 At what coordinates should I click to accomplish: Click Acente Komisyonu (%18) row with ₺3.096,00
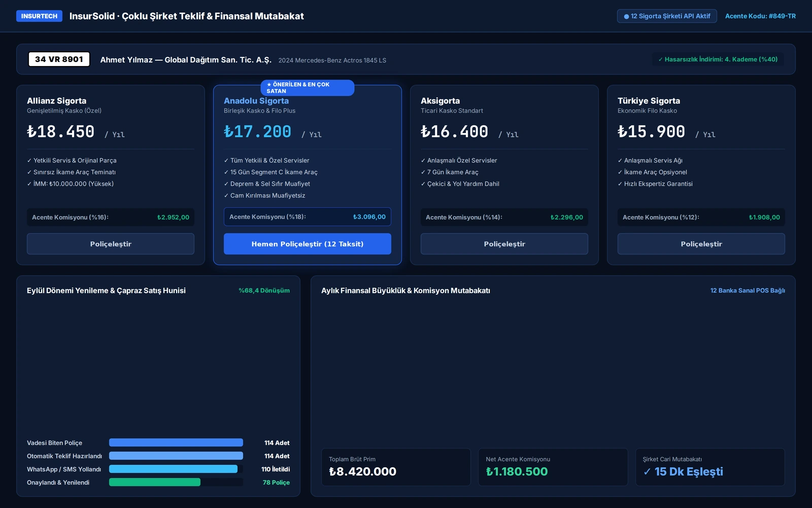point(308,217)
